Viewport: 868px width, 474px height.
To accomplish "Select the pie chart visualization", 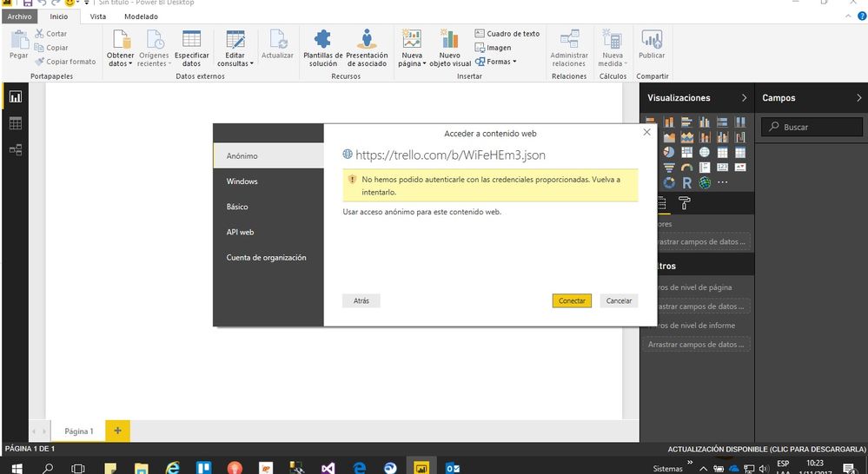I will point(669,152).
